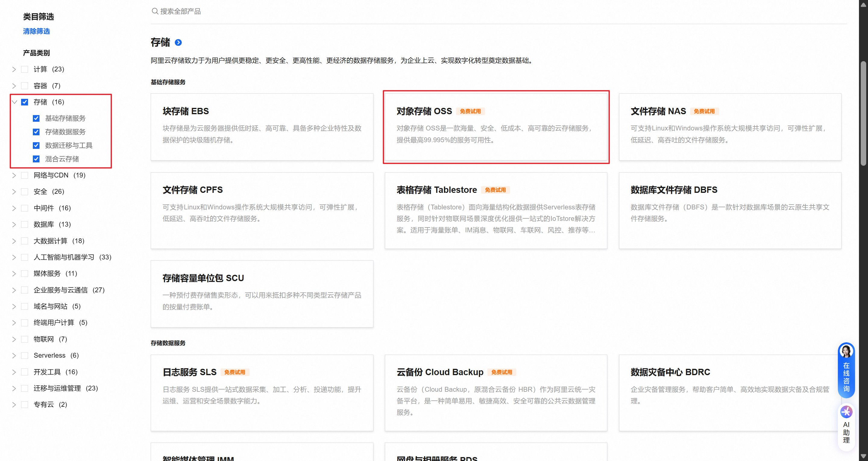
Task: Click the scrollbar up arrow
Action: tap(863, 5)
